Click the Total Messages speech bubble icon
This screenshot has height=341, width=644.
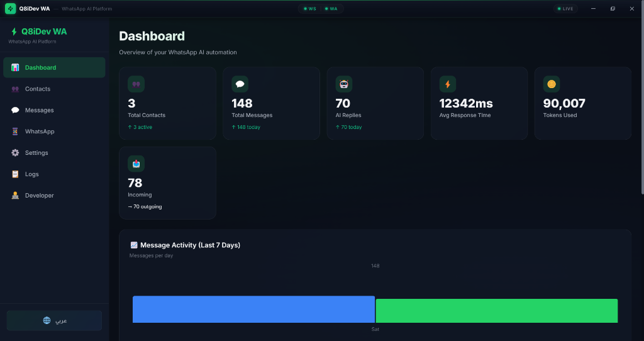click(x=240, y=84)
